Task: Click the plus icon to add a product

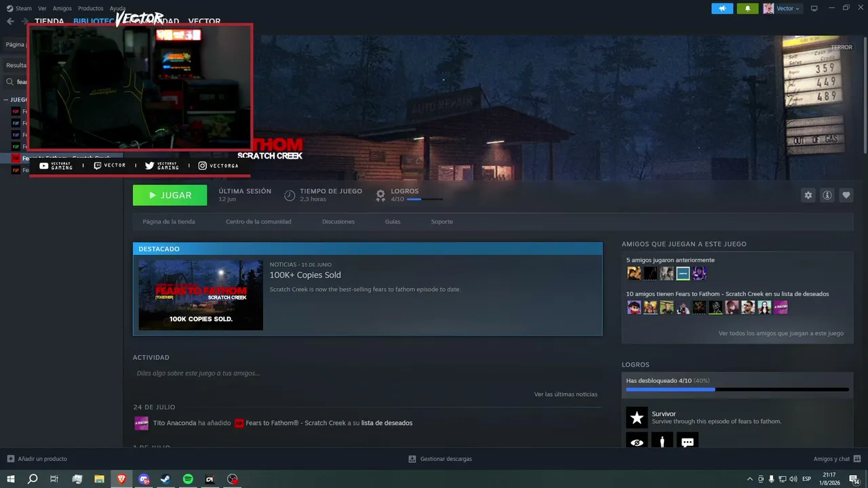Action: tap(10, 459)
